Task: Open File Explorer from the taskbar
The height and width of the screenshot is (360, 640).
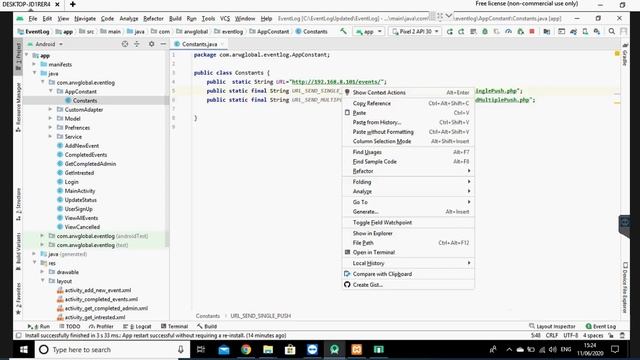Action: coord(268,349)
